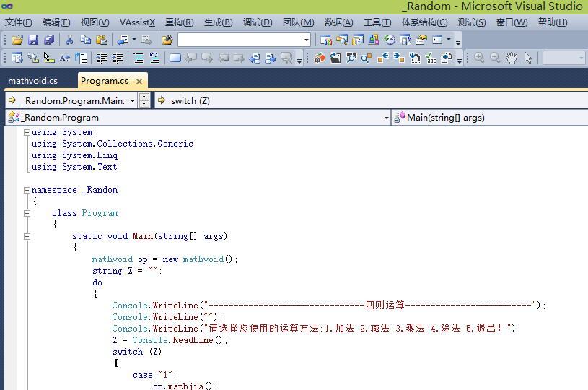Navigate backward in the code

pos(123,40)
